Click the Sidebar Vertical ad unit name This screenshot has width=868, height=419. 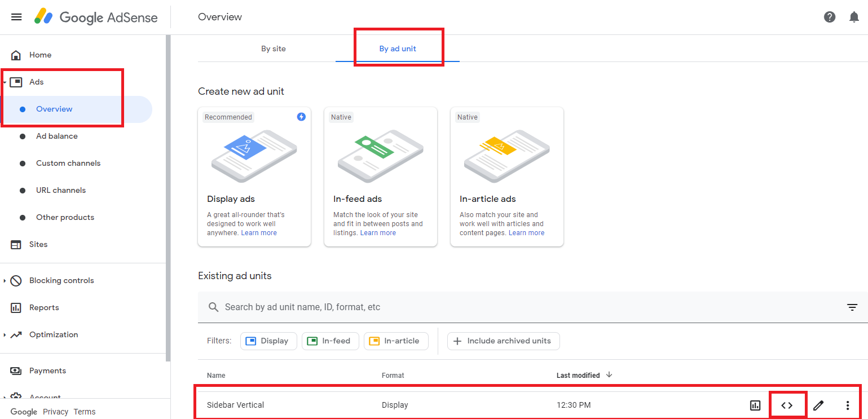click(235, 405)
